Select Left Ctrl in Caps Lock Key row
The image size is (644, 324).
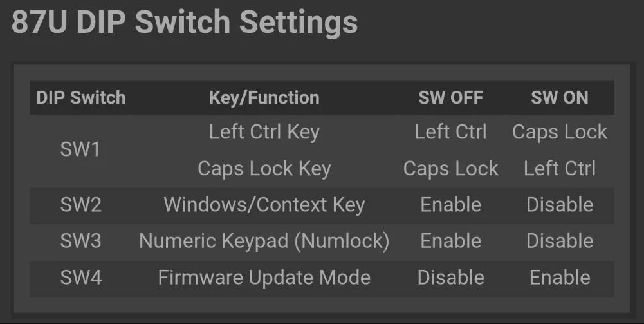[560, 169]
